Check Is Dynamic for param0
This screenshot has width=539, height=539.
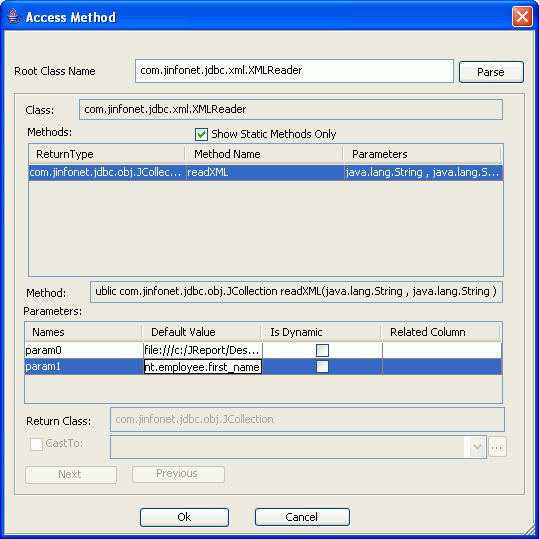coord(322,350)
